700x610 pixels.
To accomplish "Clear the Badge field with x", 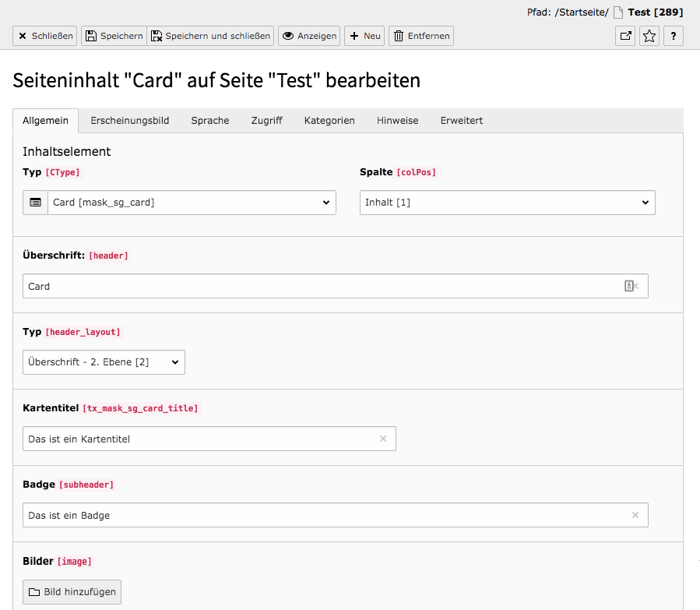I will click(635, 515).
